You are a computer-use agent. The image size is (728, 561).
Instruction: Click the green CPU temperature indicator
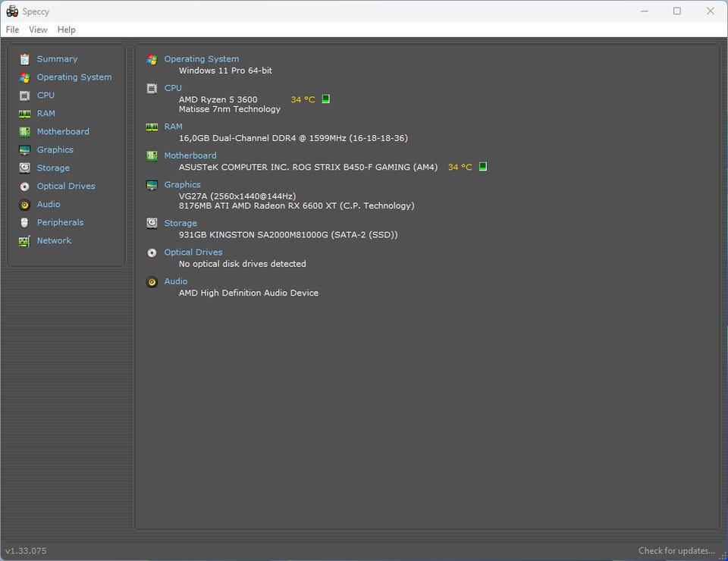(326, 99)
